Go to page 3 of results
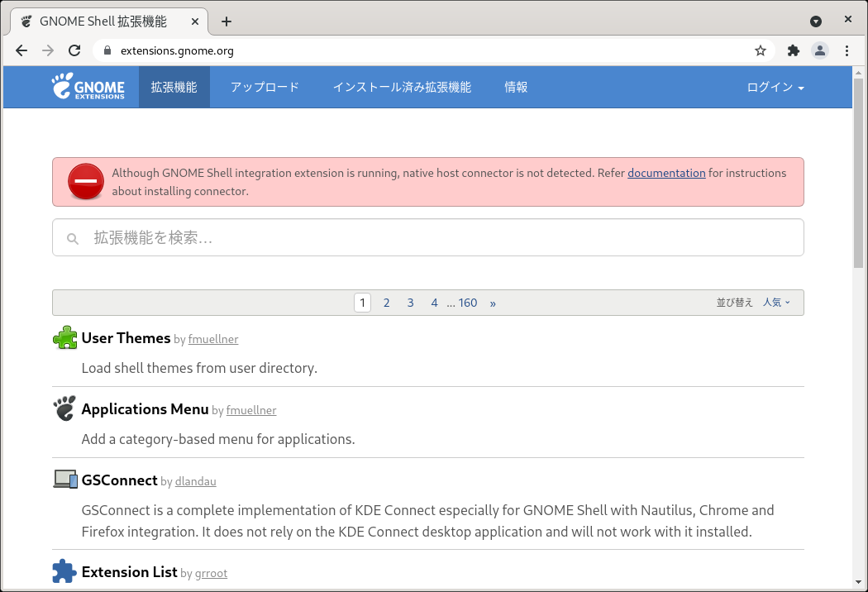The width and height of the screenshot is (868, 592). pos(410,303)
